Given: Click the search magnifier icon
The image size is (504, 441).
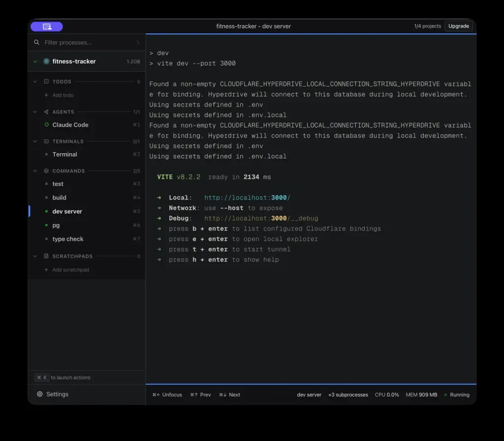Looking at the screenshot, I should (x=36, y=42).
